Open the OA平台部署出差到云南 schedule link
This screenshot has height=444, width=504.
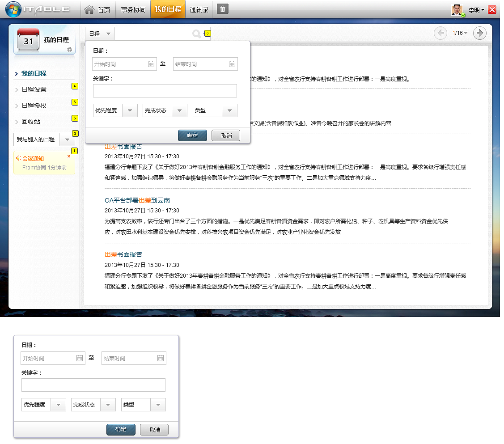point(137,200)
